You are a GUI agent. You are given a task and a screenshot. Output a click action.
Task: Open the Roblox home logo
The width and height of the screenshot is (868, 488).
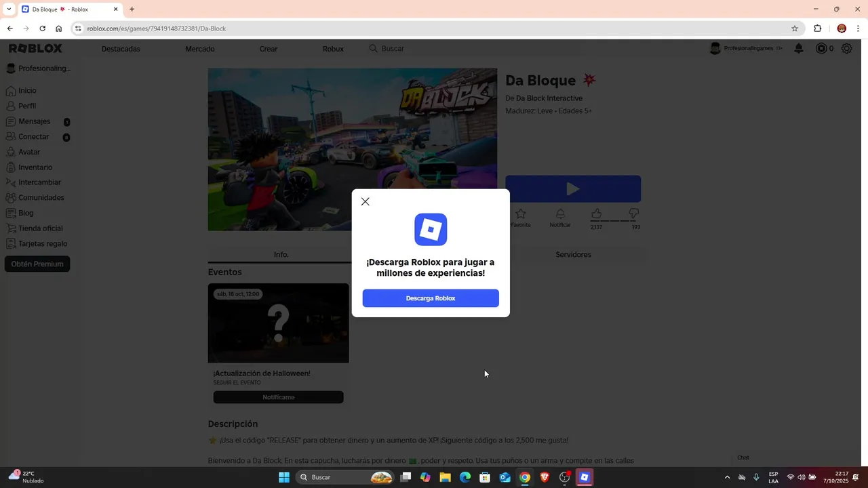point(35,49)
